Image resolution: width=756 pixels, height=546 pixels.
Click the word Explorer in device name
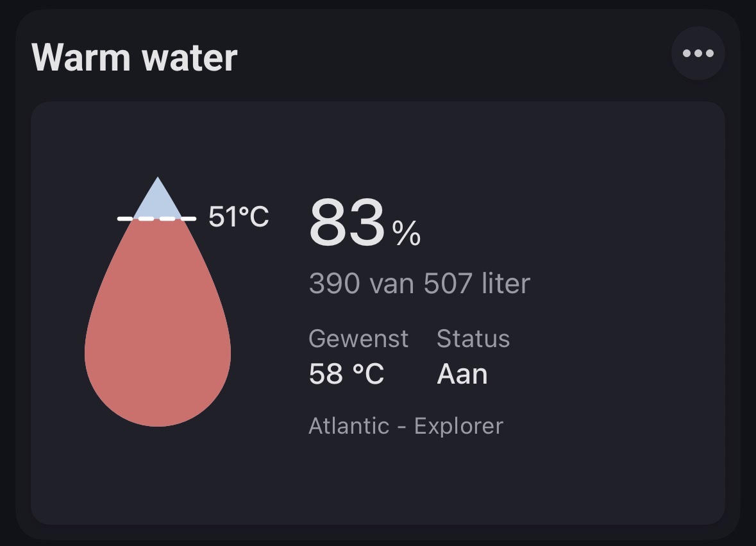pyautogui.click(x=458, y=426)
